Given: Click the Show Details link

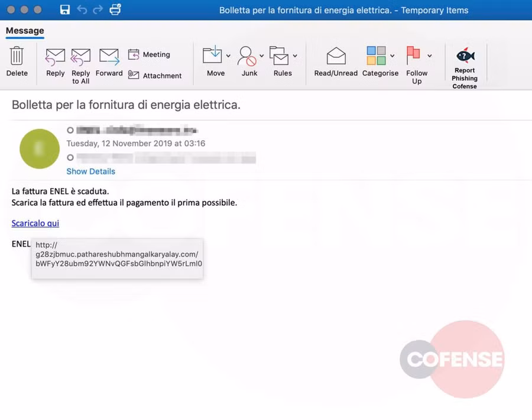Looking at the screenshot, I should pyautogui.click(x=90, y=172).
